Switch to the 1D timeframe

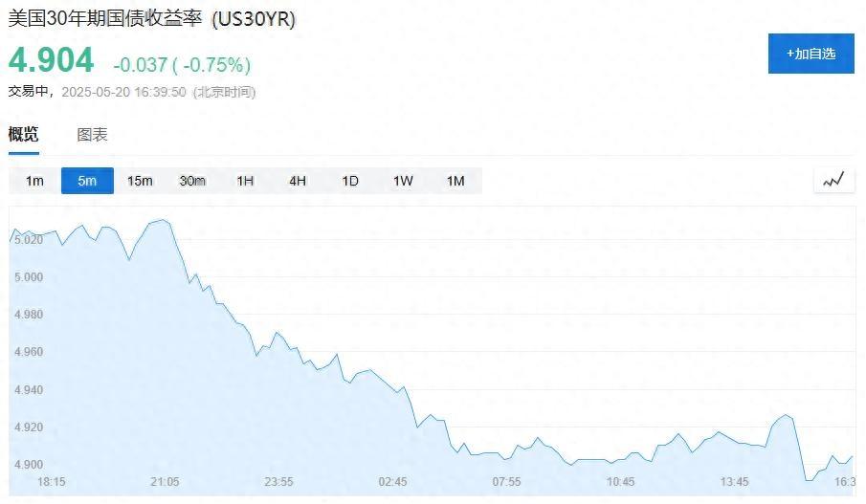350,181
